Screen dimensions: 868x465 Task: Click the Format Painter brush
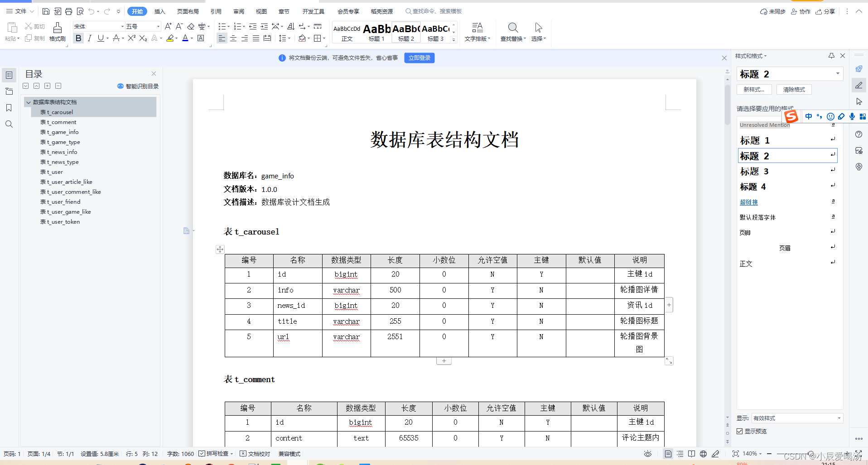[57, 32]
